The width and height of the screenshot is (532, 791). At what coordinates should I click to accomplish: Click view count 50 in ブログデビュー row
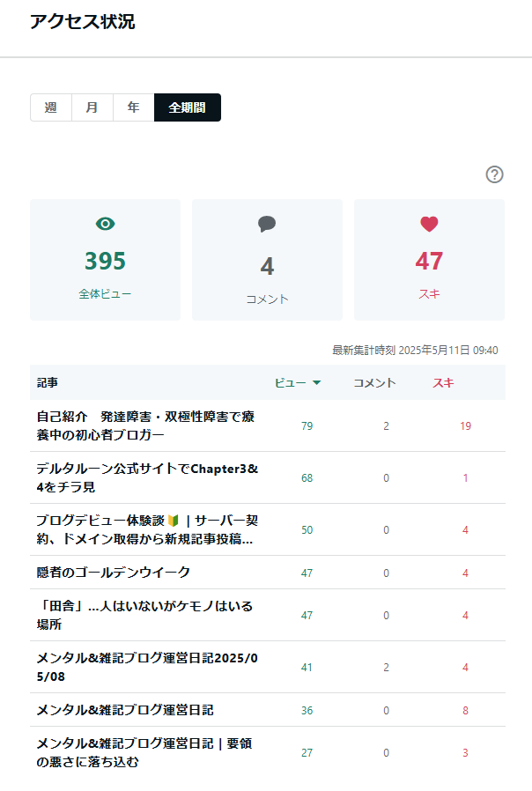[x=307, y=530]
